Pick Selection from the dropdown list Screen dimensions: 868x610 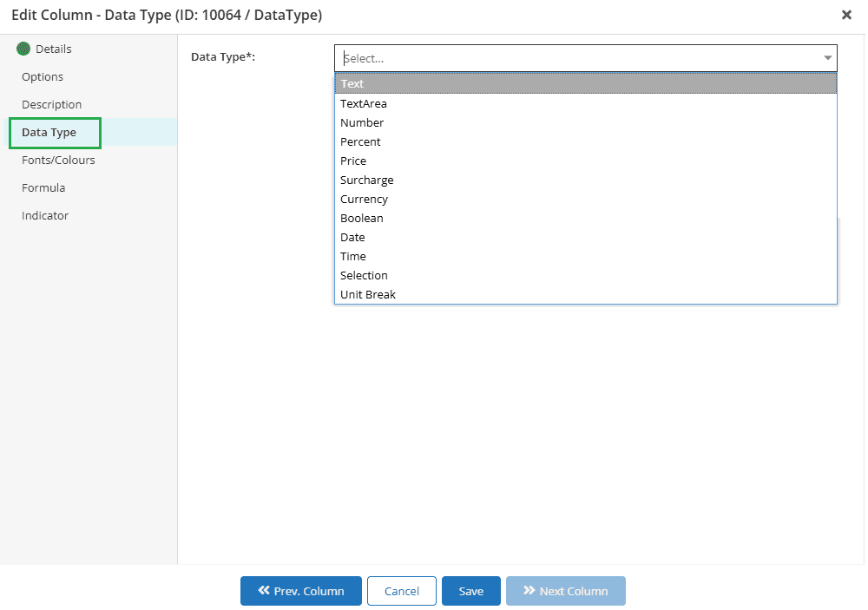pyautogui.click(x=586, y=275)
